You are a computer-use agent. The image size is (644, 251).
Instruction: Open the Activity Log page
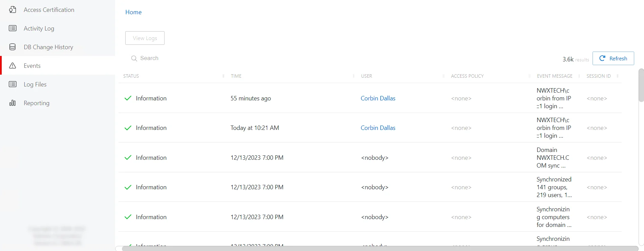coord(58,28)
